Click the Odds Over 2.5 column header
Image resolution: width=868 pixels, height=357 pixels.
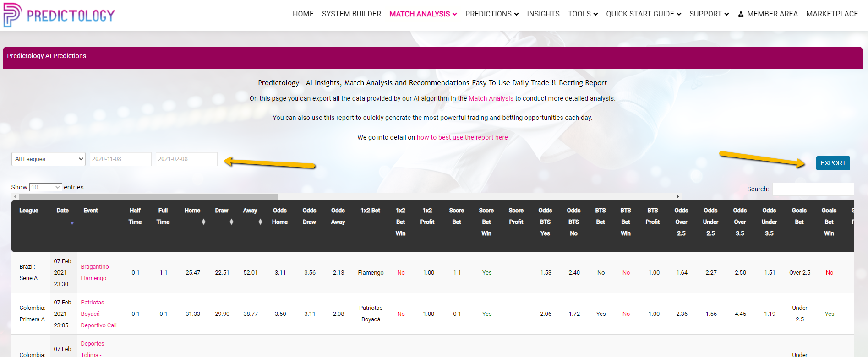click(681, 222)
